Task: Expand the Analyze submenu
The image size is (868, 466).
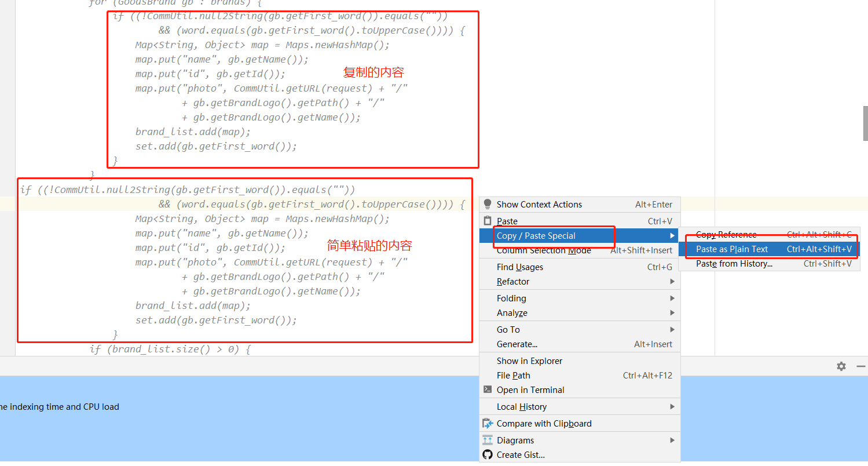Action: pos(511,312)
